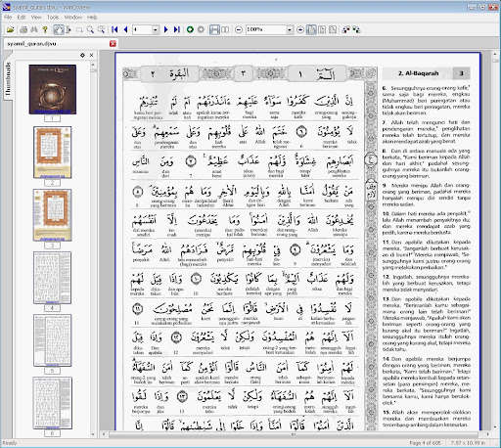Open page 1 cover thumbnail
501x448 pixels.
coord(53,89)
